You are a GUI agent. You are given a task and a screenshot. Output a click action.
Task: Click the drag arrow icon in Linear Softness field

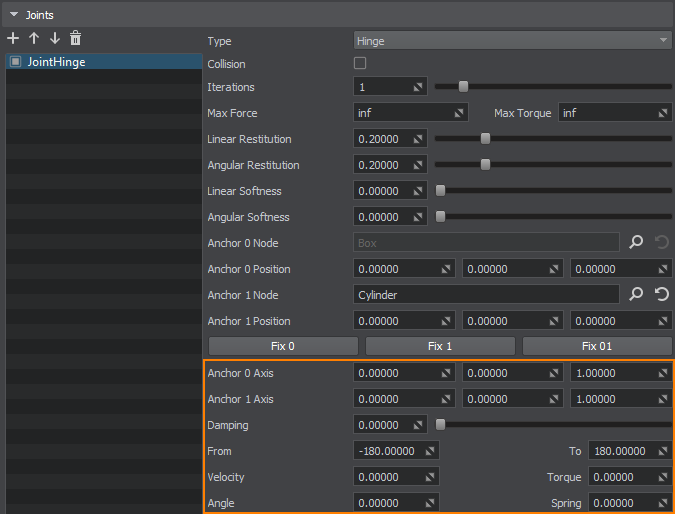tap(418, 191)
